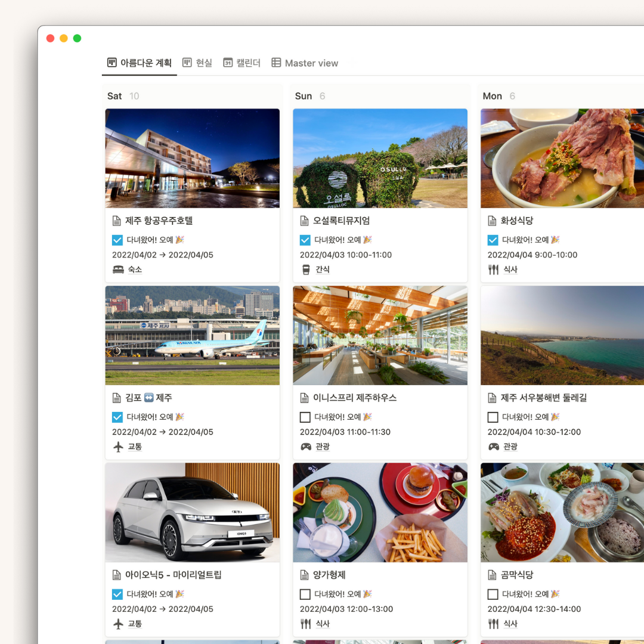Check the 제주 서우봉해변 둘레길 visited checkbox

pyautogui.click(x=493, y=417)
